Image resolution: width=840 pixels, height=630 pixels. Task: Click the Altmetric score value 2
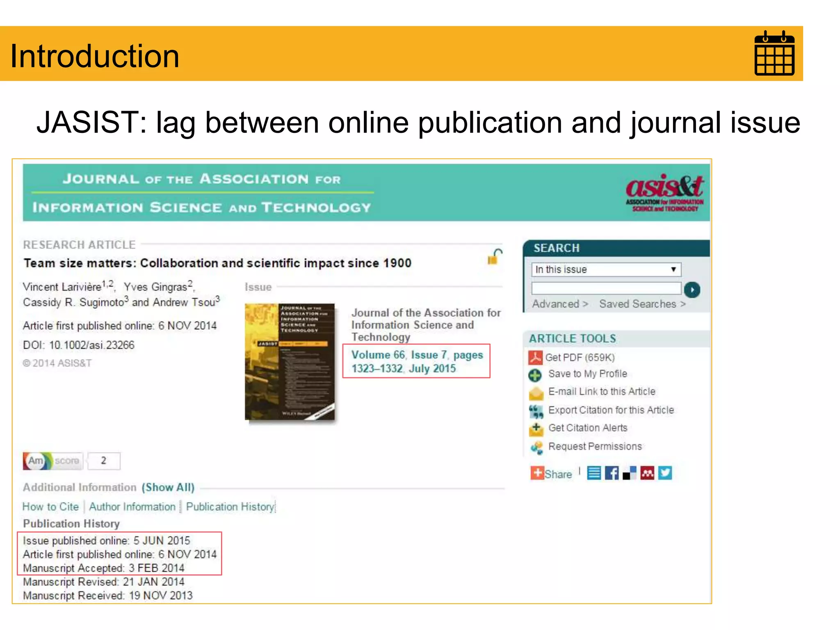pyautogui.click(x=104, y=461)
